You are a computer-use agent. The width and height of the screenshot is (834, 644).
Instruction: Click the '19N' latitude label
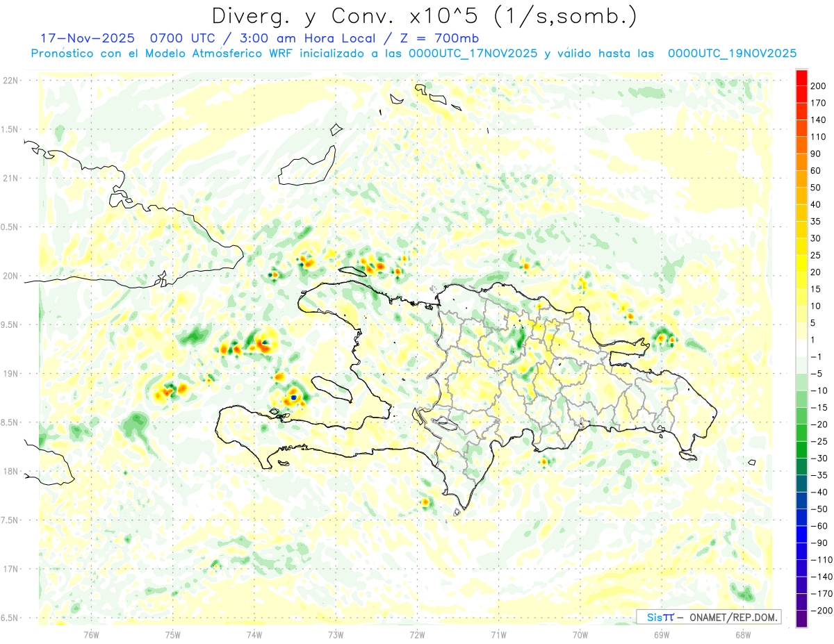(10, 374)
